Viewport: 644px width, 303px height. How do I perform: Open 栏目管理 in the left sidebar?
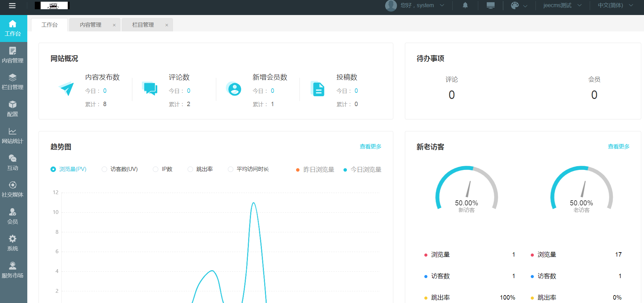click(x=13, y=82)
